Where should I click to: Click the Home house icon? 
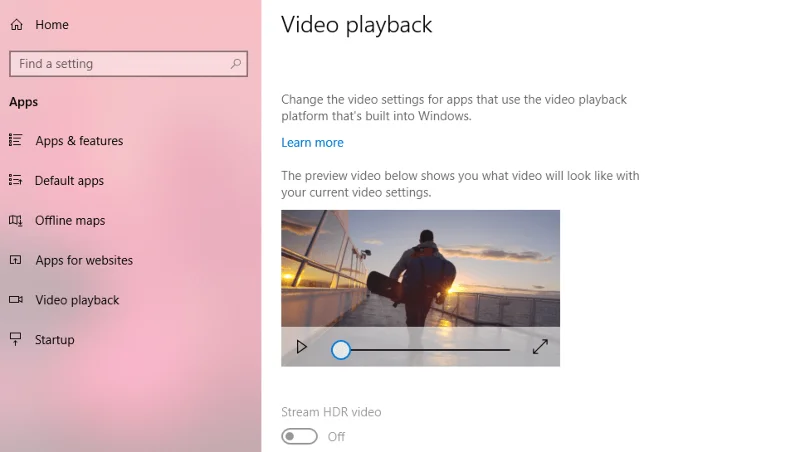[16, 25]
